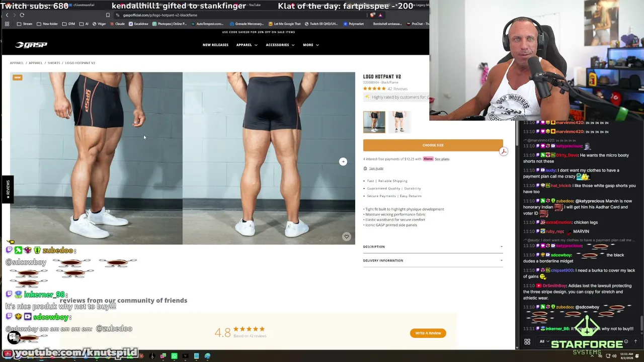Click the Choose Size button

(x=433, y=145)
